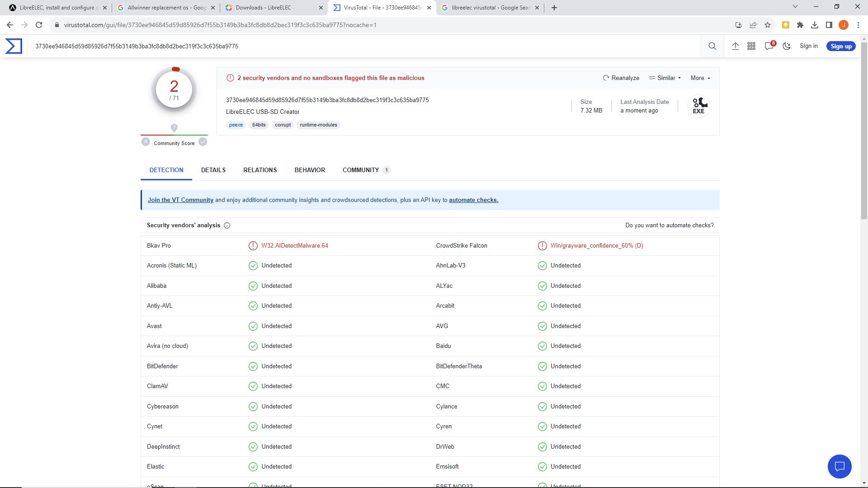The image size is (868, 488).
Task: Open the VirusTotal search magnifier
Action: (712, 46)
